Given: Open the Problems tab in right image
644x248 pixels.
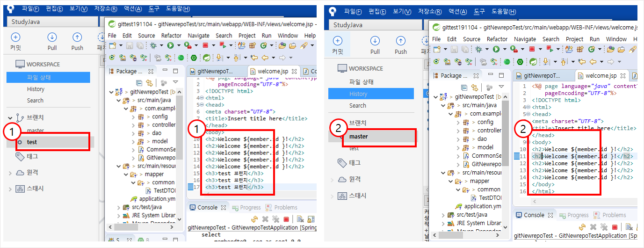Looking at the screenshot, I should coord(609,215).
